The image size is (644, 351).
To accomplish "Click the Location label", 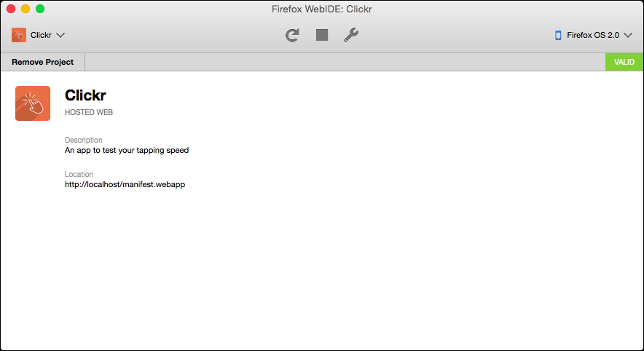I will 79,174.
